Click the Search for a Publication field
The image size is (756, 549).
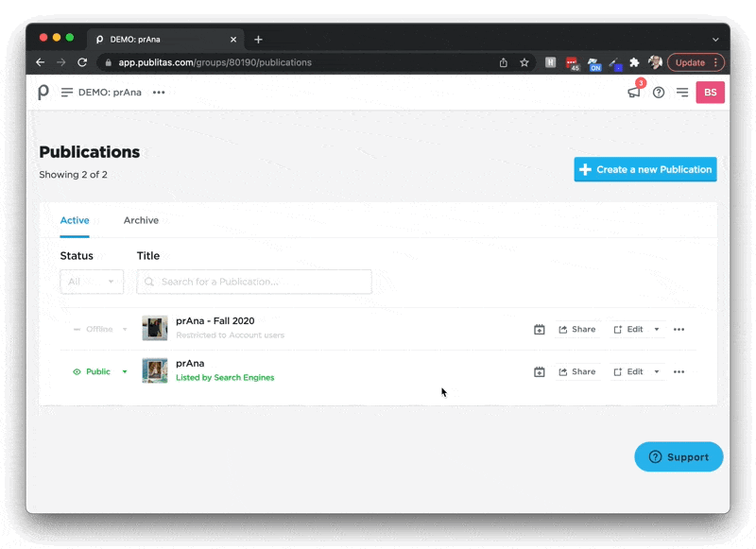[x=253, y=281]
